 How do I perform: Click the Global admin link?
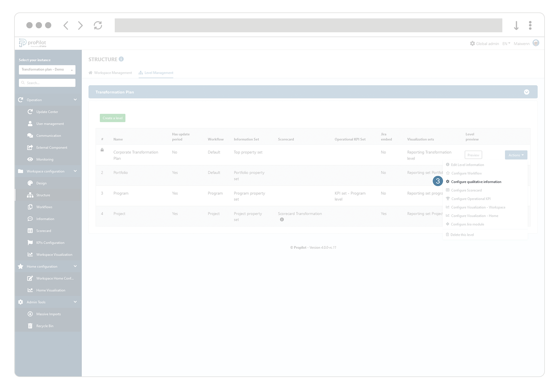pos(487,43)
